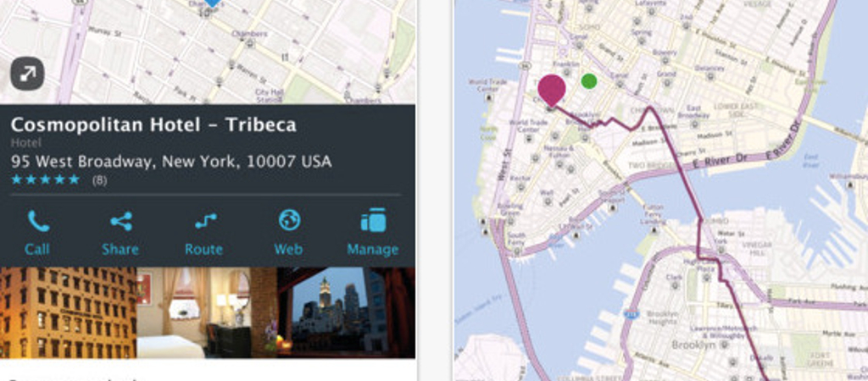Tap the five-star rating row
The image size is (868, 381).
(x=46, y=179)
